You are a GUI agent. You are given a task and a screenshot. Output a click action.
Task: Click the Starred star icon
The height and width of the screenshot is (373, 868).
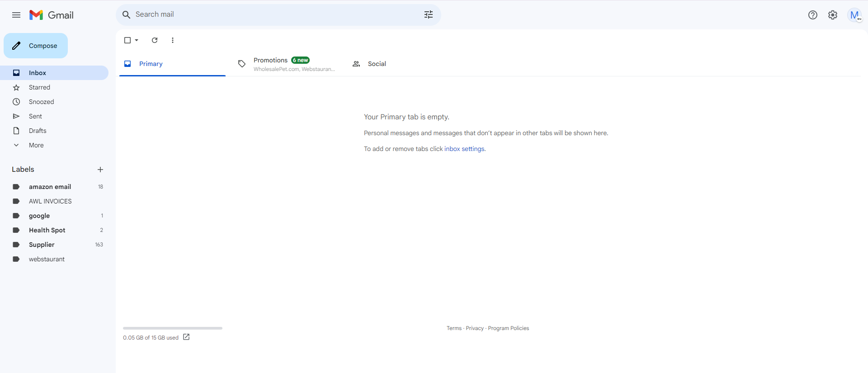pos(16,87)
